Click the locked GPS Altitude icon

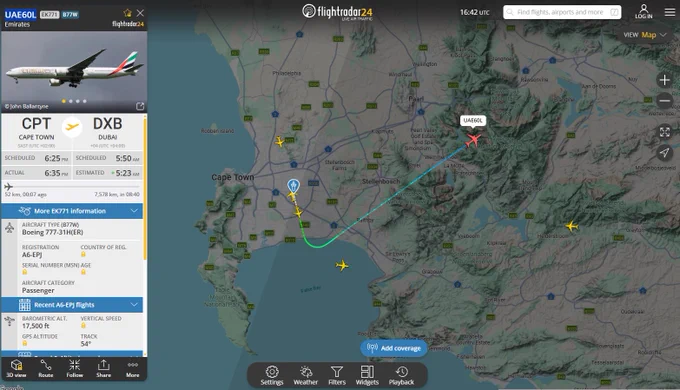tap(25, 344)
